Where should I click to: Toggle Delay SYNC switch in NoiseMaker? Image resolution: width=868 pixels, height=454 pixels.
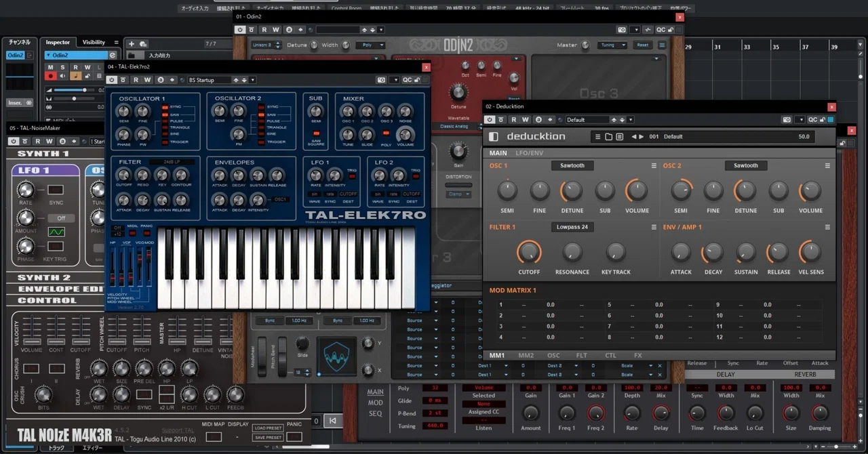144,394
